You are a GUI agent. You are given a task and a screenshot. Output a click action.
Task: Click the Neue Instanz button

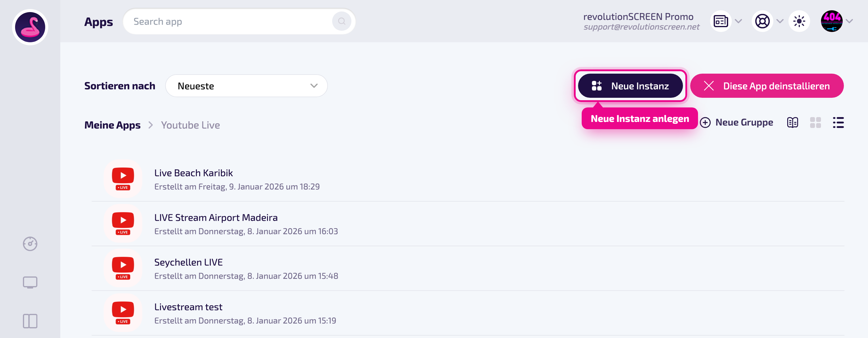630,86
